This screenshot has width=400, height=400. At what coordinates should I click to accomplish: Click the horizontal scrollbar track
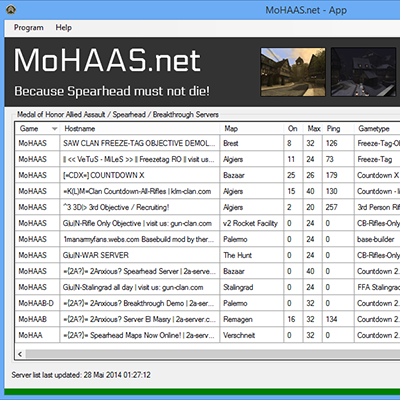tap(213, 354)
